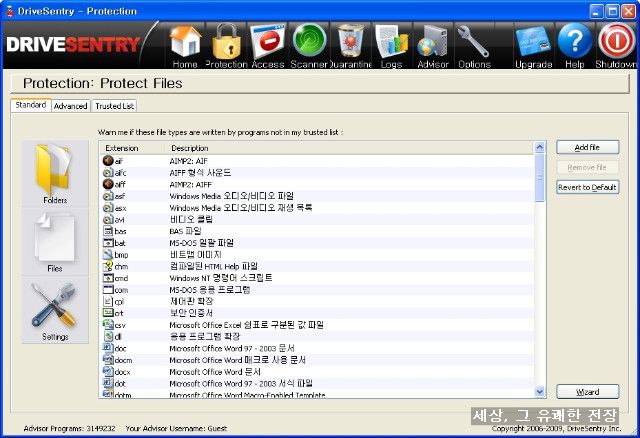The height and width of the screenshot is (438, 640).
Task: View the Logs icon
Action: (x=391, y=46)
